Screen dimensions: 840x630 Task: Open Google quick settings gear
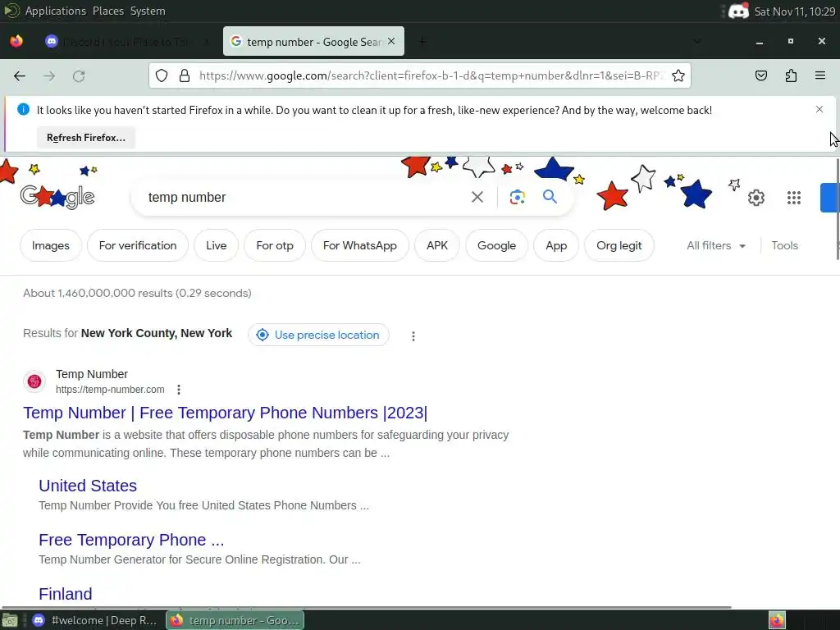click(756, 198)
